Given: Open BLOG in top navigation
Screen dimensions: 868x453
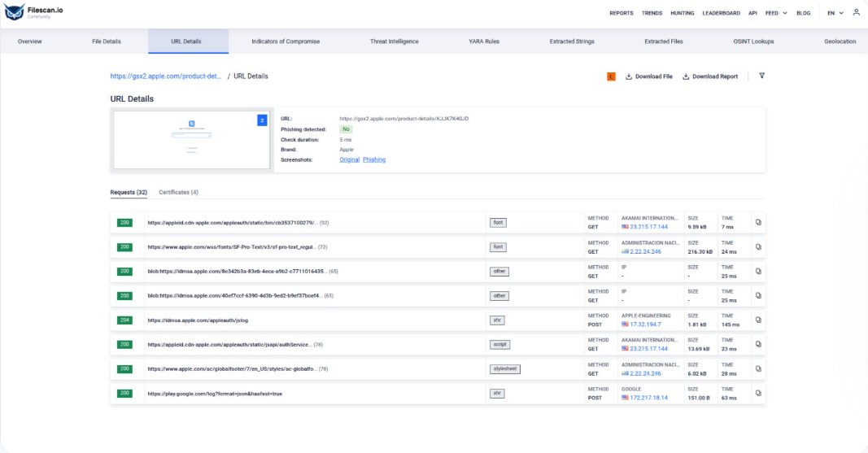Looking at the screenshot, I should coord(803,13).
